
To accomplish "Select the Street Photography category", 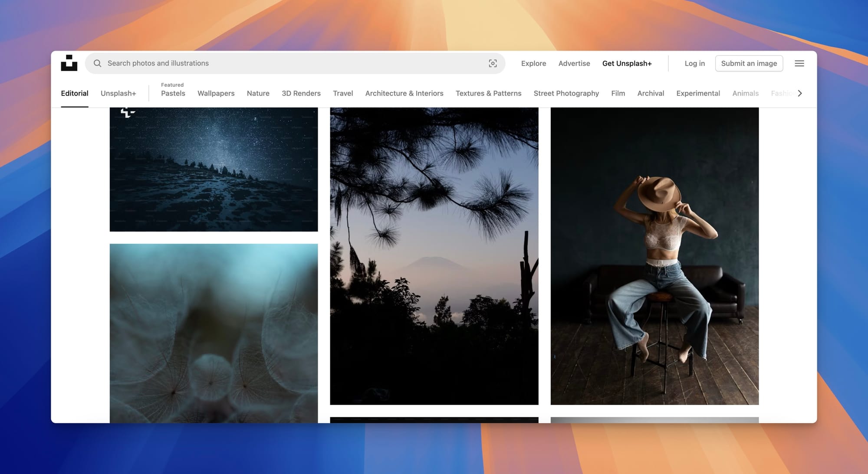I will click(566, 93).
